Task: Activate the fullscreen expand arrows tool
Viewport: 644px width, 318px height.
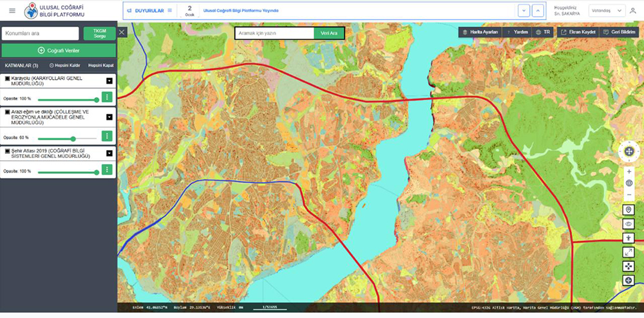Action: [x=629, y=252]
